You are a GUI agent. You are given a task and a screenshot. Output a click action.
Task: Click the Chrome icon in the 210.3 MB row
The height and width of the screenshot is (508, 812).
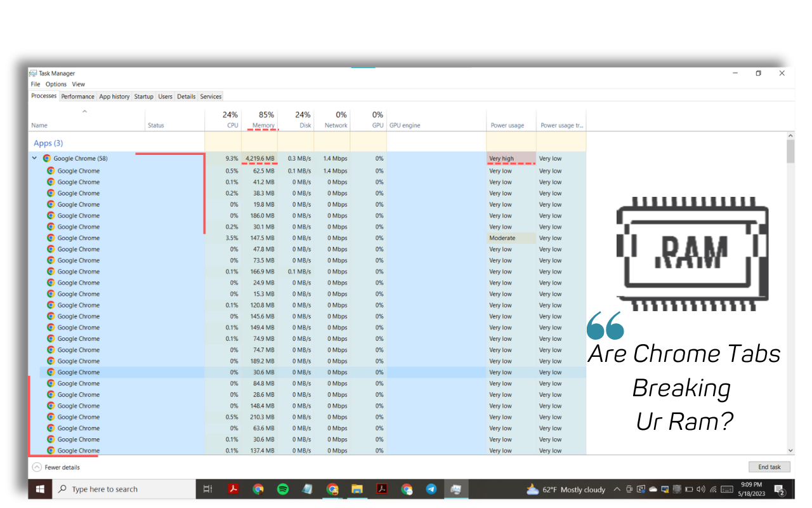tap(51, 417)
